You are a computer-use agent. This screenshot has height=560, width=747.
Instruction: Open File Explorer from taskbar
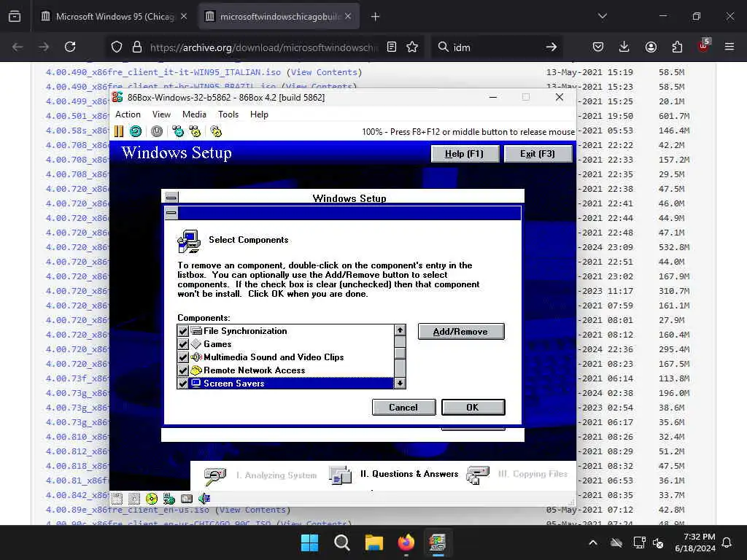click(x=374, y=542)
